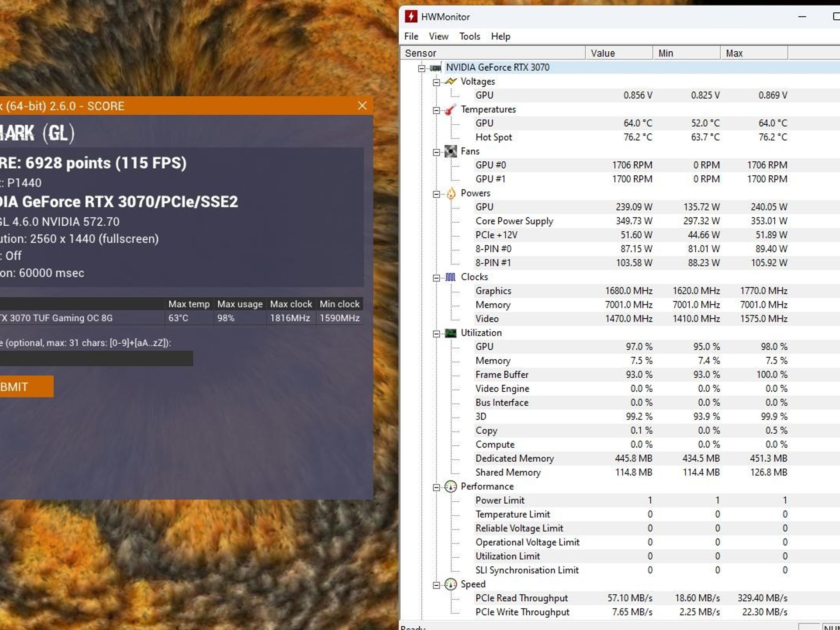Click the 6928 points score text
Screen dimensions: 840x630
tap(68, 163)
